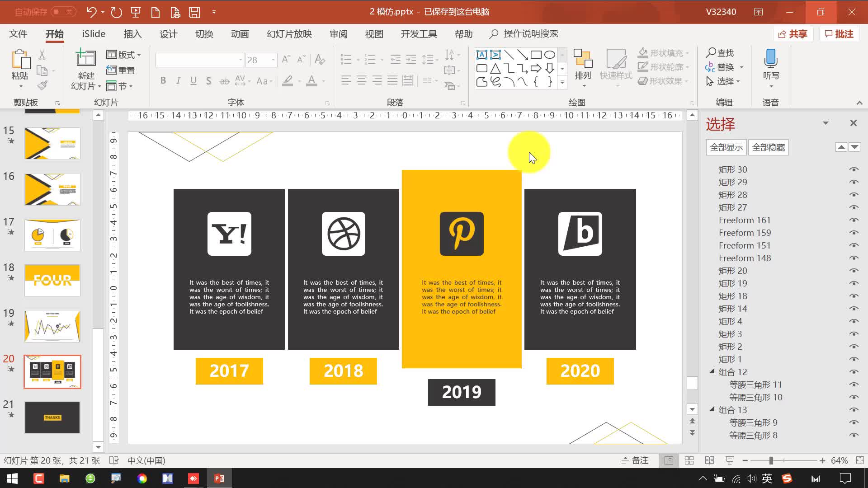Click the 全部隐藏 button
Viewport: 868px width, 488px height.
pos(768,147)
